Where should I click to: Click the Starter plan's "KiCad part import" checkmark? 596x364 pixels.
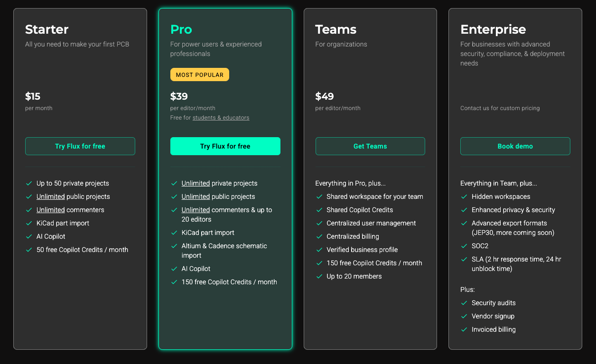pos(29,223)
